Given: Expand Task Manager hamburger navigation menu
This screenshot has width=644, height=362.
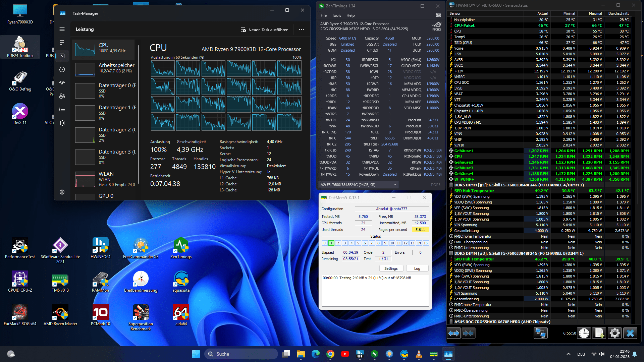Looking at the screenshot, I should tap(62, 29).
